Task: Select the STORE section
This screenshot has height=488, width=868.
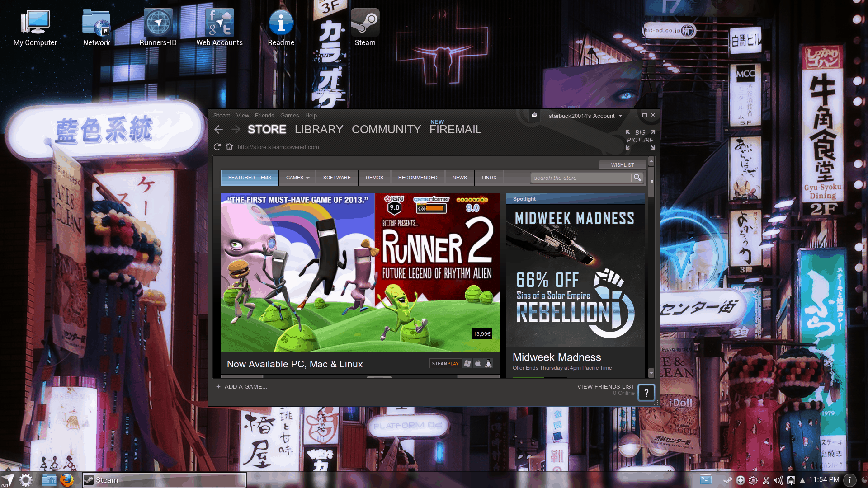Action: [267, 130]
